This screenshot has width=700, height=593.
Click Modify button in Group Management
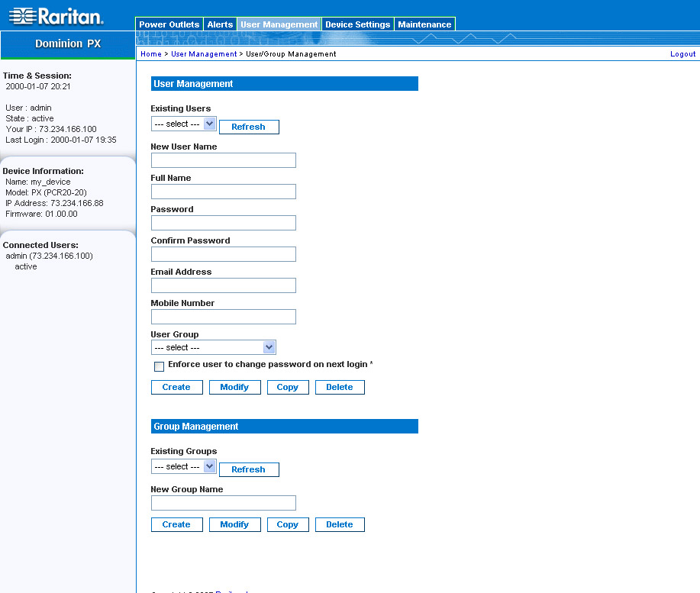tap(234, 524)
